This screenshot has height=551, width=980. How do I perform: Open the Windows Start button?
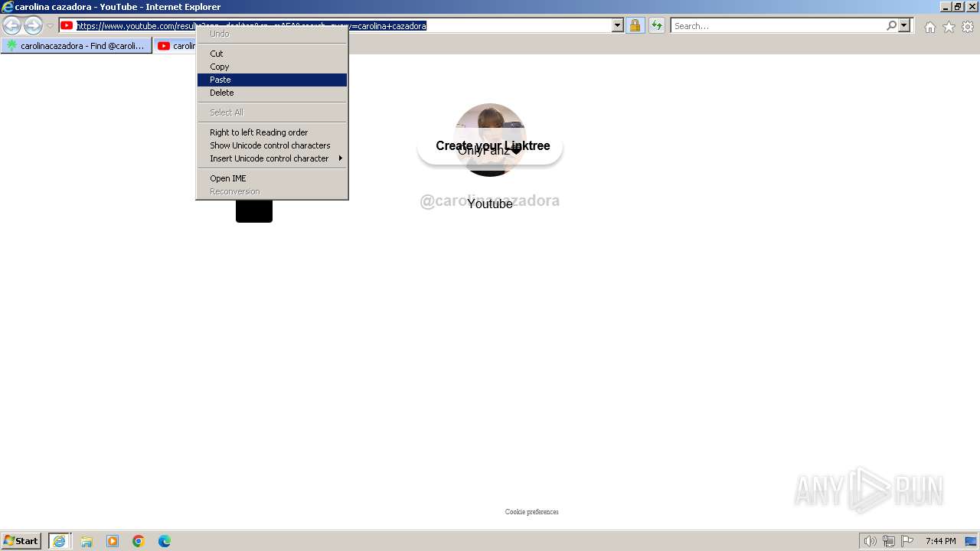point(21,541)
